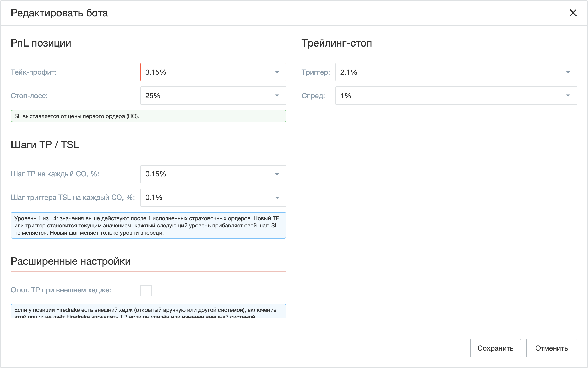588x368 pixels.
Task: Click the Спред label
Action: 313,96
